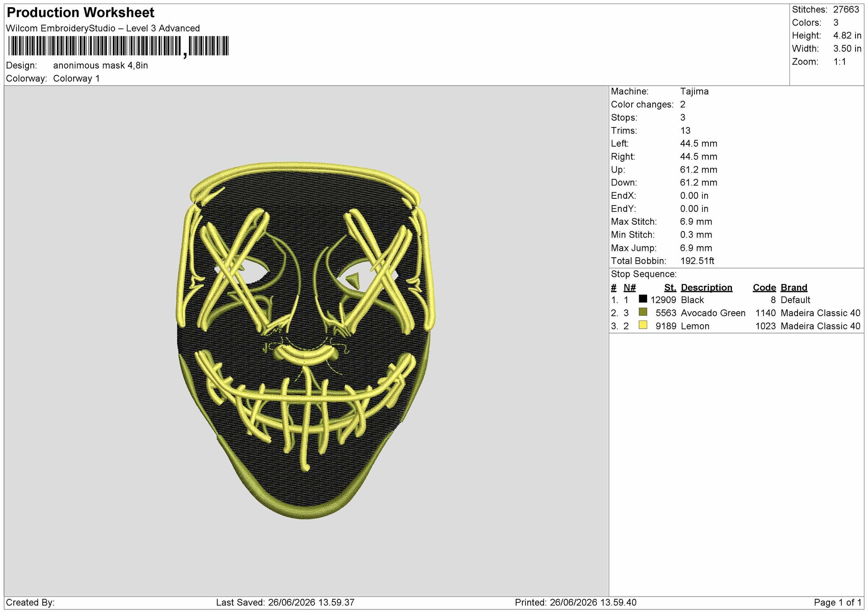Click the black thread color swatch
The image size is (868, 613).
tap(643, 299)
